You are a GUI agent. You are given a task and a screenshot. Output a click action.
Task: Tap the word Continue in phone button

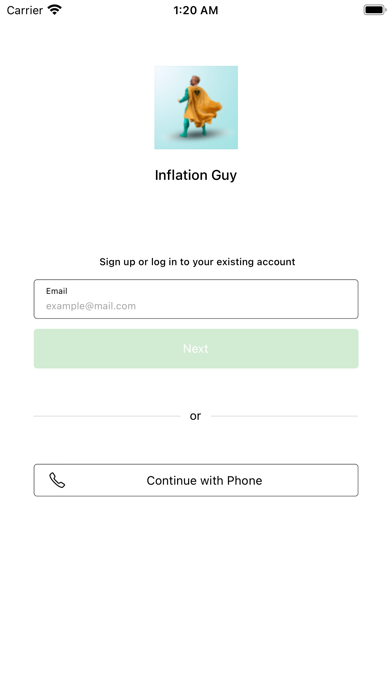click(x=172, y=480)
